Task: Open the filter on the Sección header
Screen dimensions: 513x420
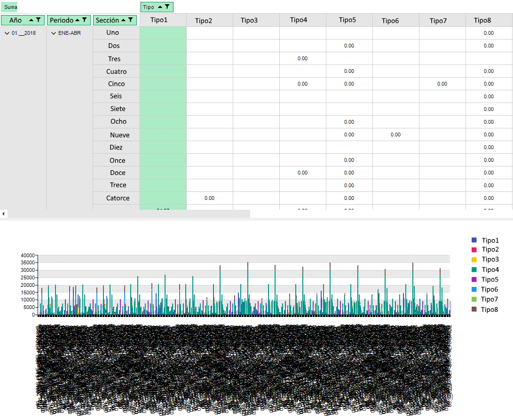Action: (x=131, y=20)
